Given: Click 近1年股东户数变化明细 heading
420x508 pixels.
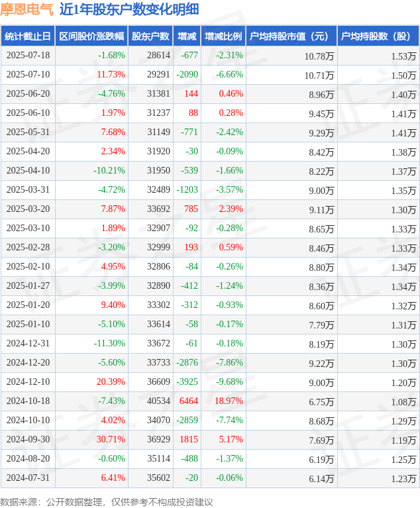Looking at the screenshot, I should [129, 9].
